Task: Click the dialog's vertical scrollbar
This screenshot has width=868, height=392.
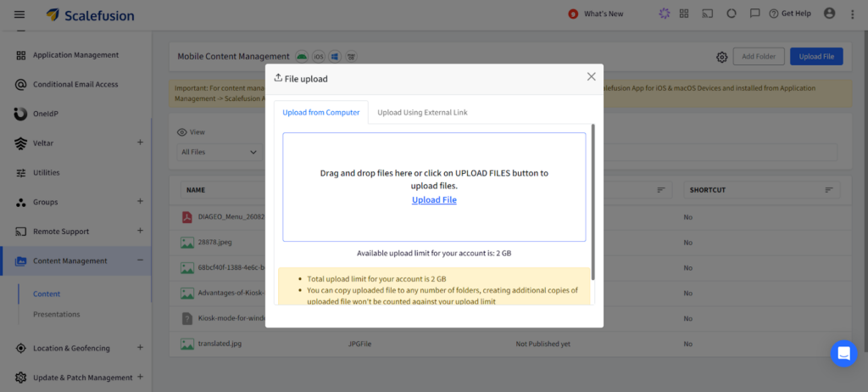Action: [x=593, y=202]
